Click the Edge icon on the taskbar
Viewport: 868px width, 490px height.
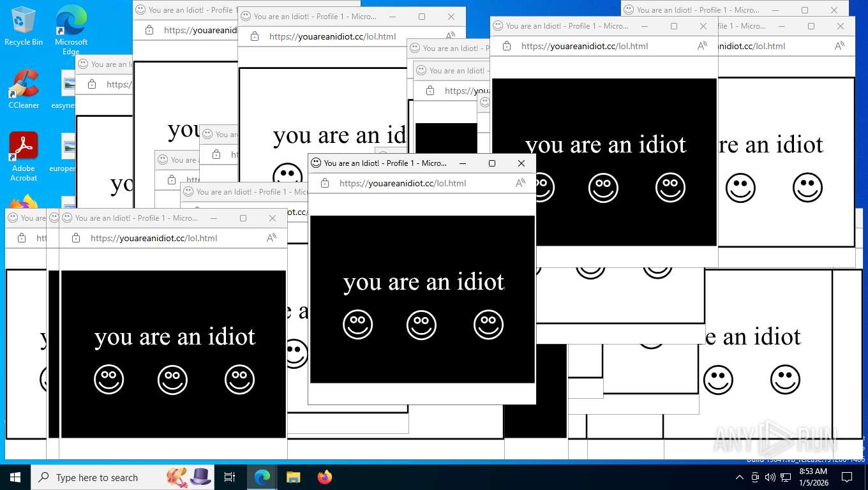click(262, 477)
